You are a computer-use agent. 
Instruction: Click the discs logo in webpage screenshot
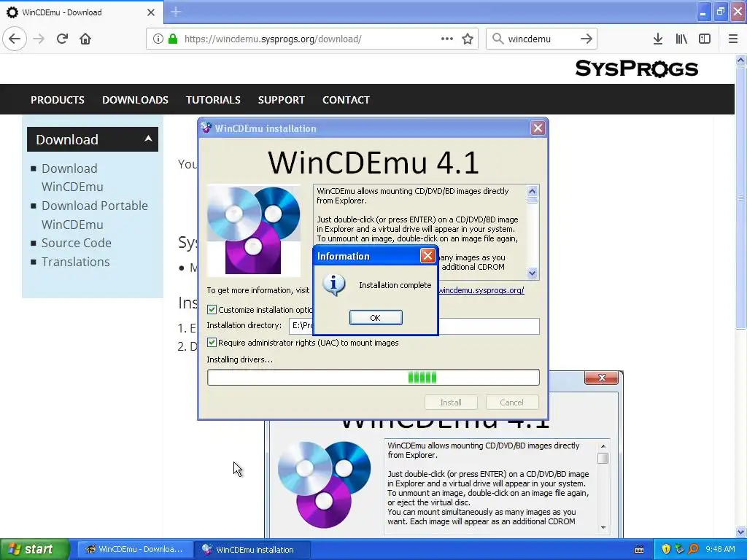coord(324,485)
